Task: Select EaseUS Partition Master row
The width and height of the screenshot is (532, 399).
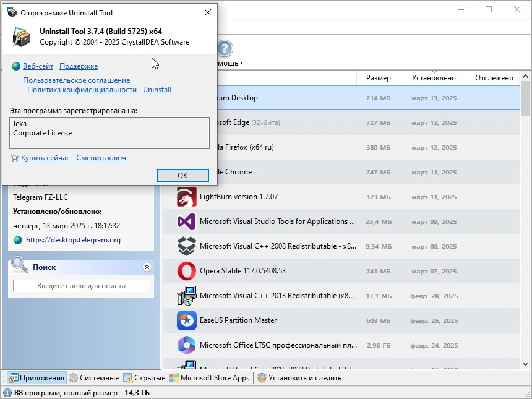Action: coord(341,320)
